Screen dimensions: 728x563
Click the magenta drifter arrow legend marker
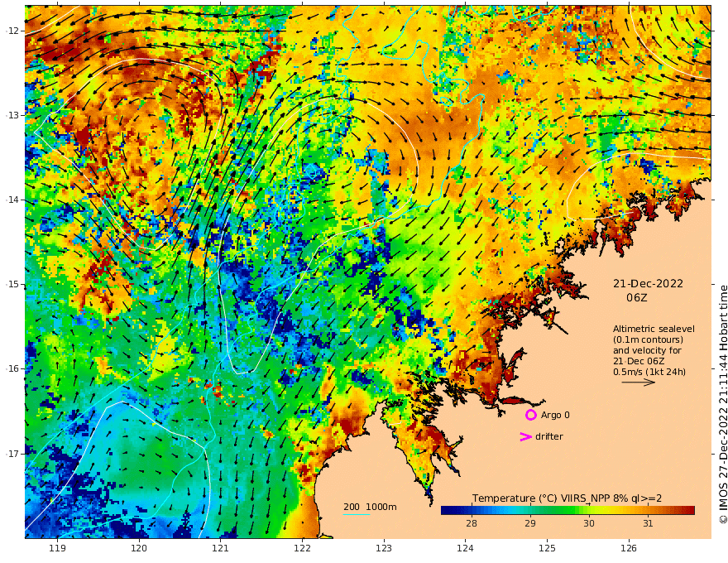click(x=525, y=436)
